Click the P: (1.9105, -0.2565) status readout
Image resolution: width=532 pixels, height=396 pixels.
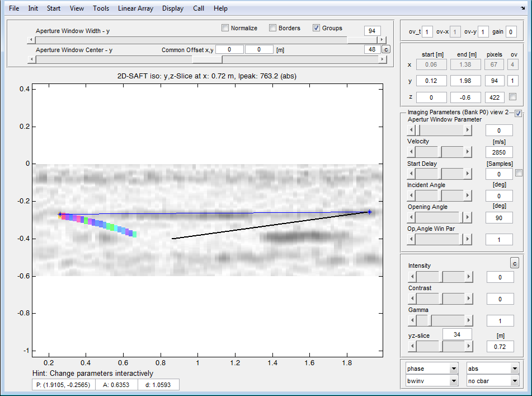point(63,385)
